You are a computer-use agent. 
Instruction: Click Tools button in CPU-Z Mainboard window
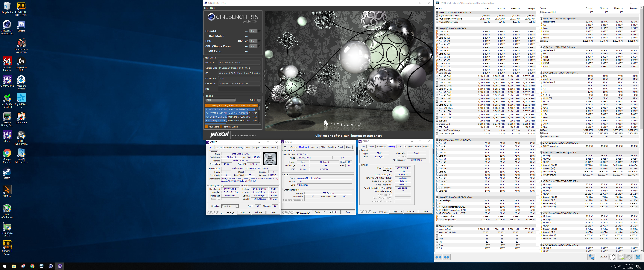[x=317, y=212]
